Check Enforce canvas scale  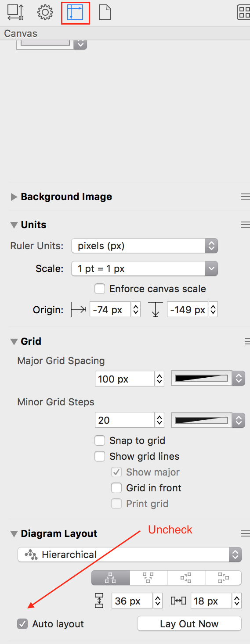(100, 289)
